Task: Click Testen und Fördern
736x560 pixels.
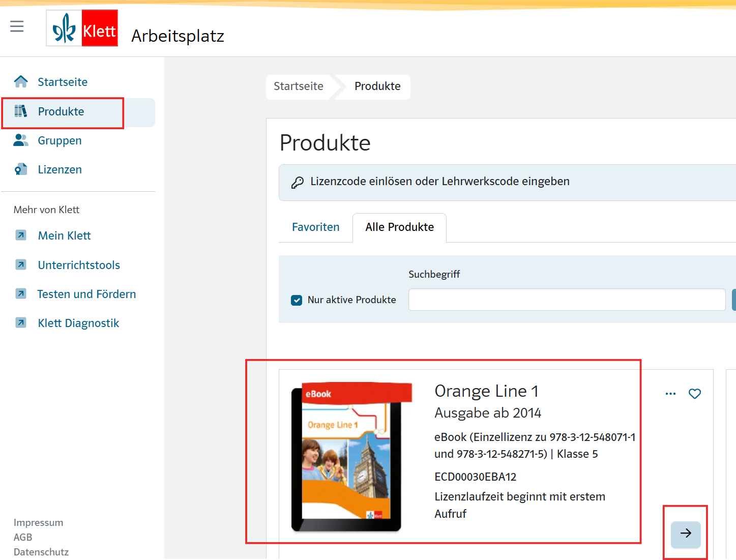Action: [86, 294]
